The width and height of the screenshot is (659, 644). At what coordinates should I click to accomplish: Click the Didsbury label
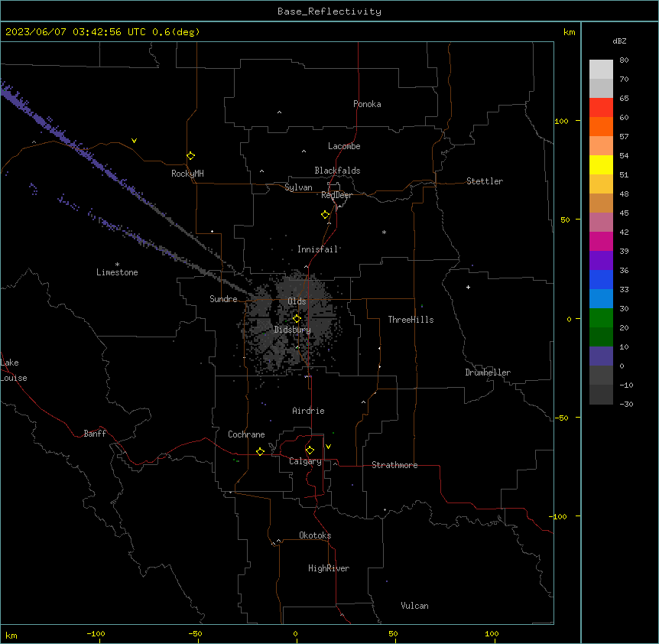(x=293, y=330)
